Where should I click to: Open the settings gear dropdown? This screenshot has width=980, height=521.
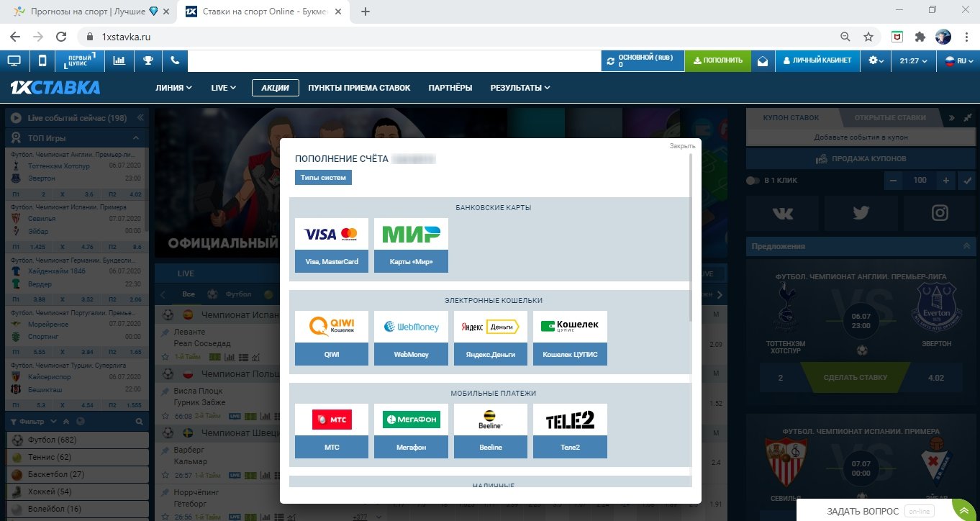click(876, 60)
